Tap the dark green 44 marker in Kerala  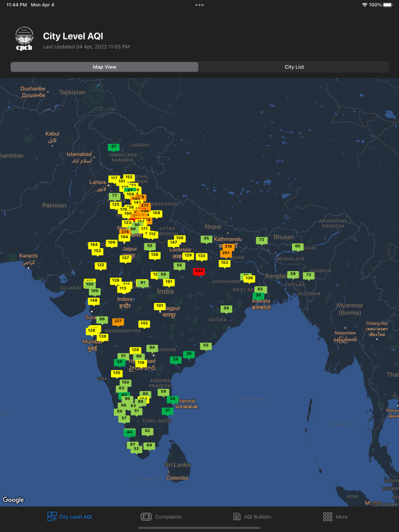tap(129, 432)
